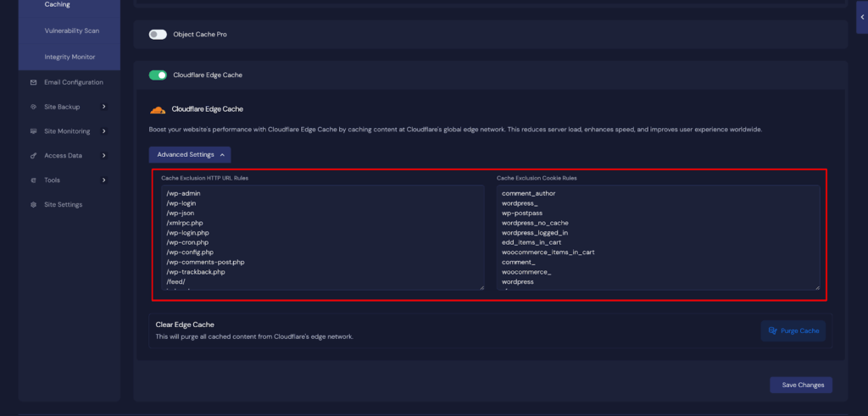The image size is (868, 416).
Task: Click the Site Monitoring monitor icon
Action: coord(33,131)
